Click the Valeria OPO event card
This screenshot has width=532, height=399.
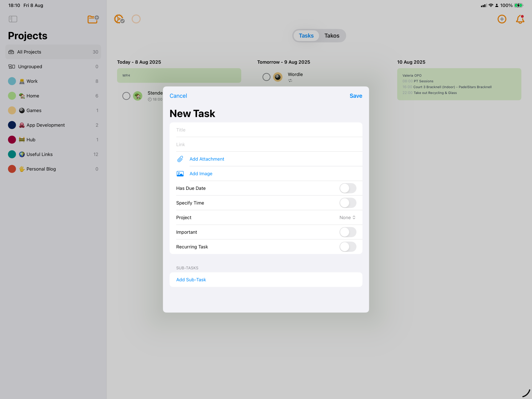[459, 84]
